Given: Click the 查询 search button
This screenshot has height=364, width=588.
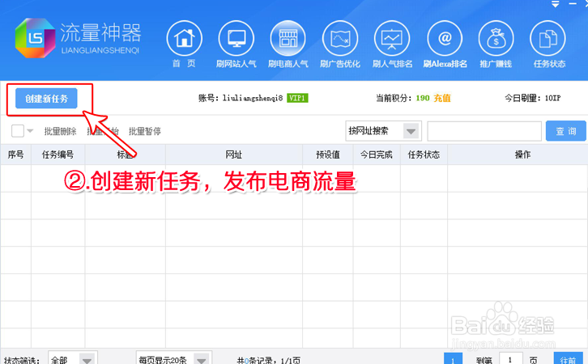Looking at the screenshot, I should point(566,131).
